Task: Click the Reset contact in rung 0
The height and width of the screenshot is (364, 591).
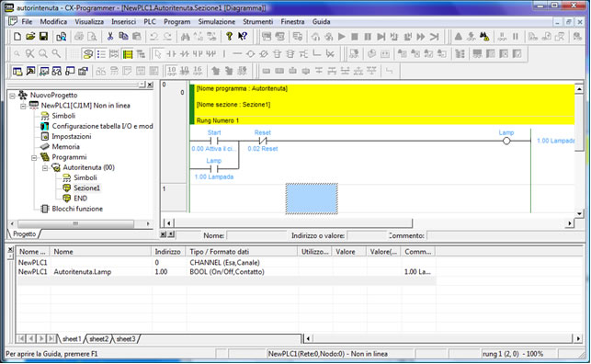Action: (x=263, y=141)
